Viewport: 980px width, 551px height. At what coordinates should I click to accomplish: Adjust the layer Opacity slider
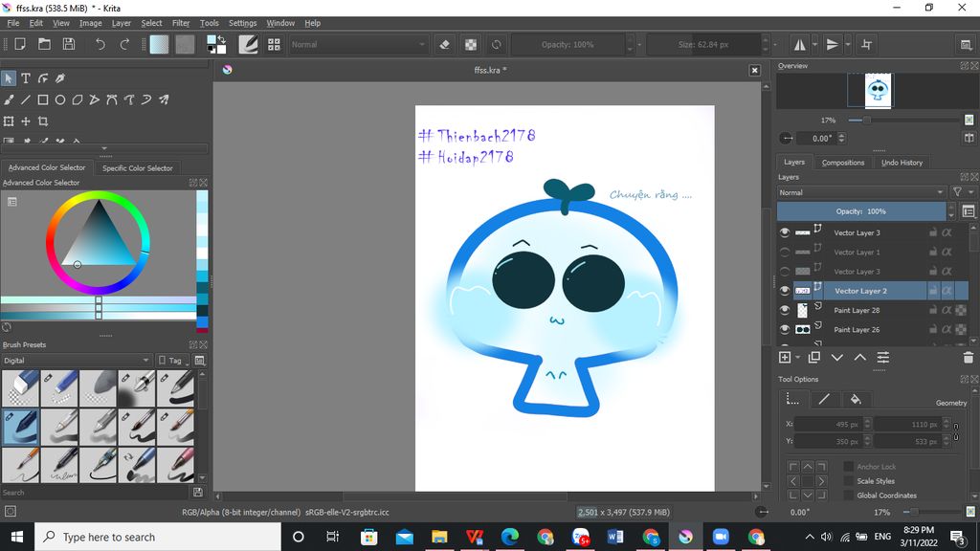(861, 211)
